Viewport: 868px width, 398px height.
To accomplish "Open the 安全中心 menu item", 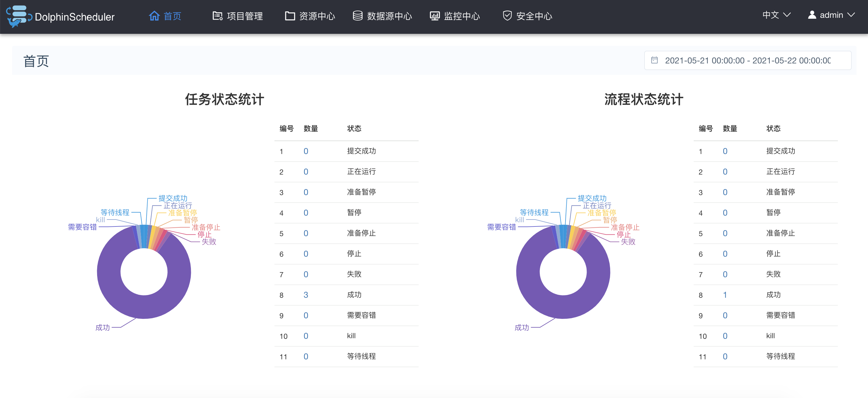I will click(x=534, y=16).
